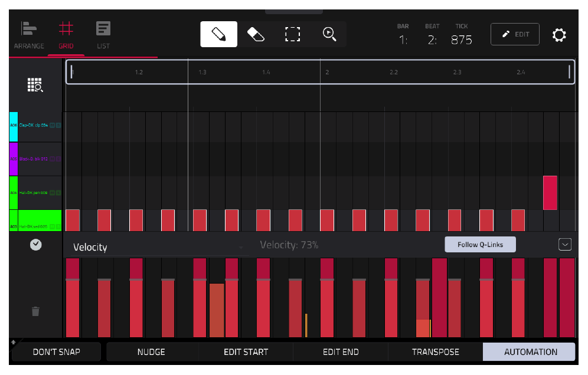Click the shift up-arrow corner icon
588x375 pixels.
click(14, 342)
